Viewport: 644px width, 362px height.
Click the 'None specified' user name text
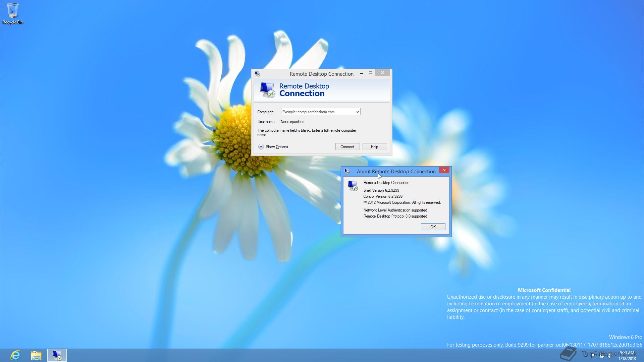(x=292, y=122)
